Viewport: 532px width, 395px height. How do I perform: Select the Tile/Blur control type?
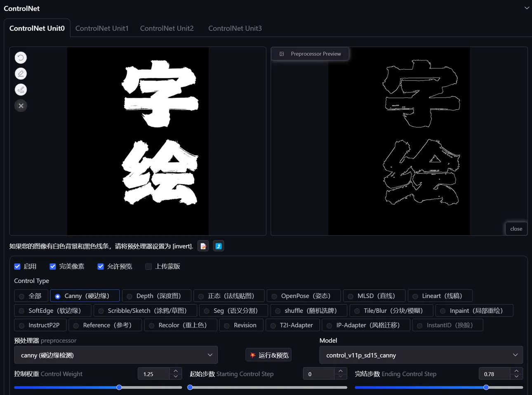[x=391, y=311]
